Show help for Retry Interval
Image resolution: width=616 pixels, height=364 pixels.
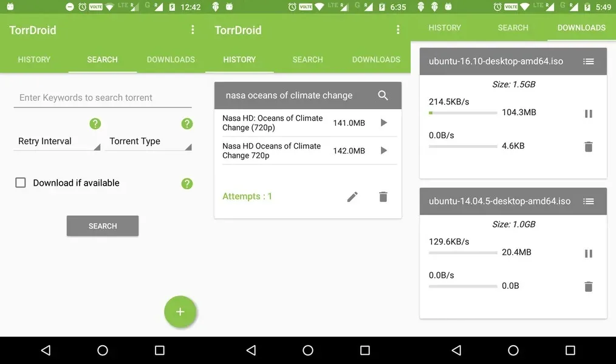click(95, 124)
